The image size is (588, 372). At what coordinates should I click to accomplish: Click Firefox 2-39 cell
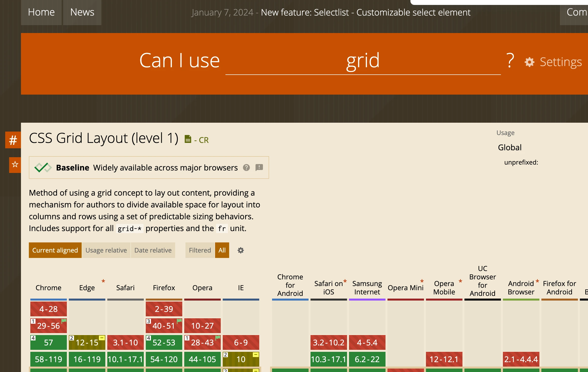click(164, 309)
